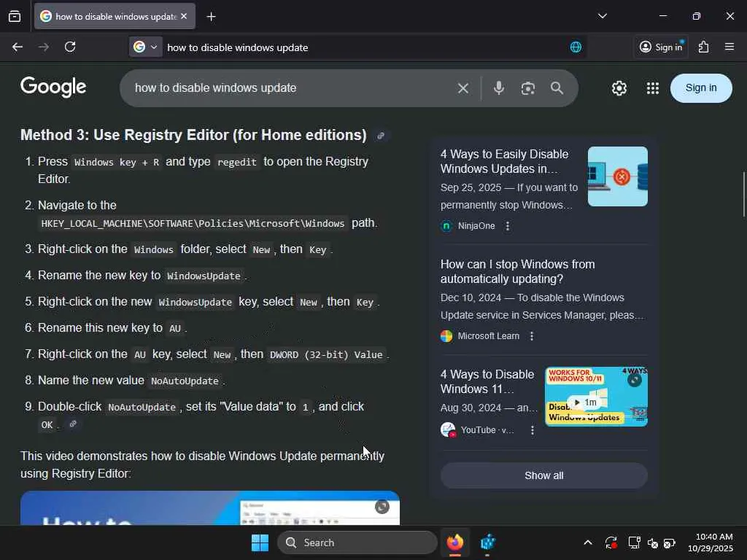Image resolution: width=747 pixels, height=560 pixels.
Task: Open the Registry Editor video preview
Action: pyautogui.click(x=209, y=508)
